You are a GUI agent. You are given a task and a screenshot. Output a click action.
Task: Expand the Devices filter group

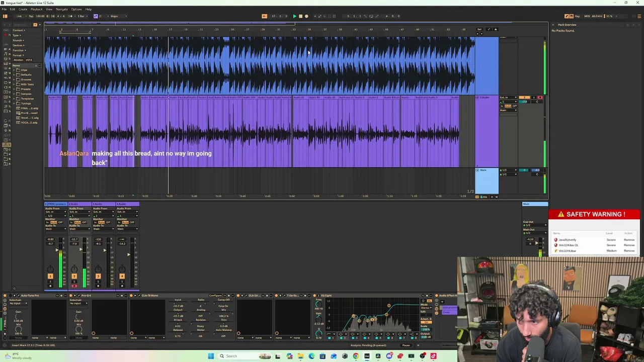pyautogui.click(x=19, y=45)
